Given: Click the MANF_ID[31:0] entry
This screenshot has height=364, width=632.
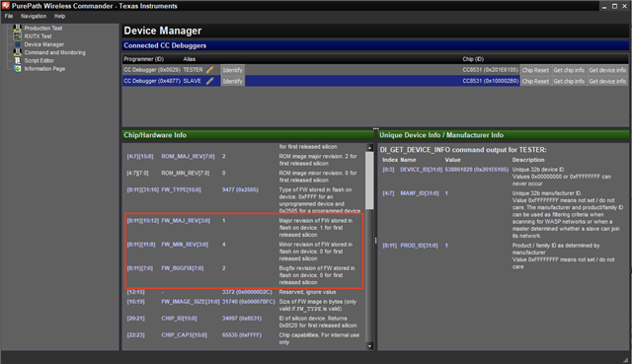Looking at the screenshot, I should pos(419,193).
